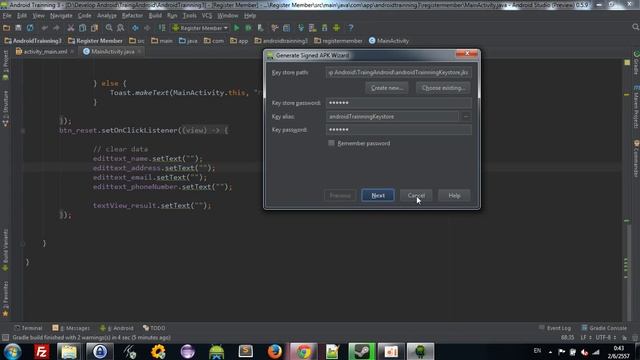The width and height of the screenshot is (640, 360).
Task: Open Android Device Monitor icon
Action: click(336, 28)
